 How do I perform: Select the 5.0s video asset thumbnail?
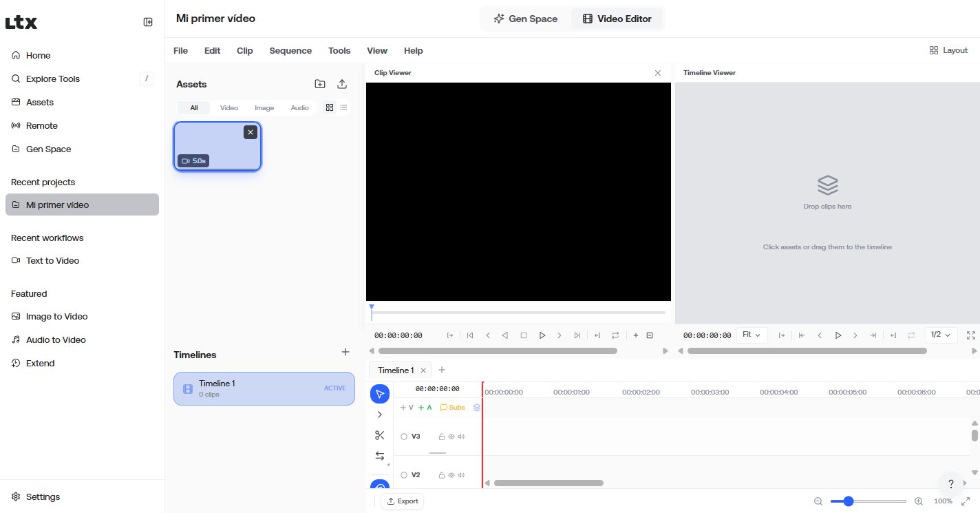tap(217, 146)
